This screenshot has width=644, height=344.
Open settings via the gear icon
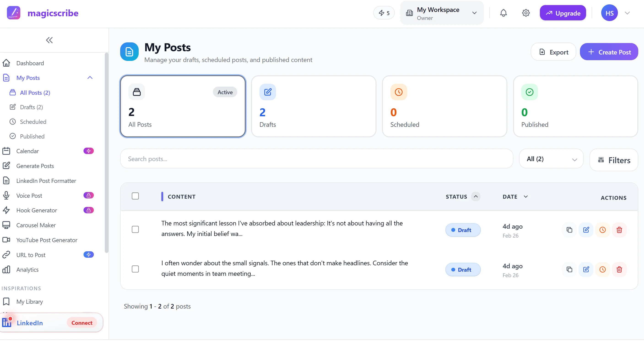coord(526,13)
